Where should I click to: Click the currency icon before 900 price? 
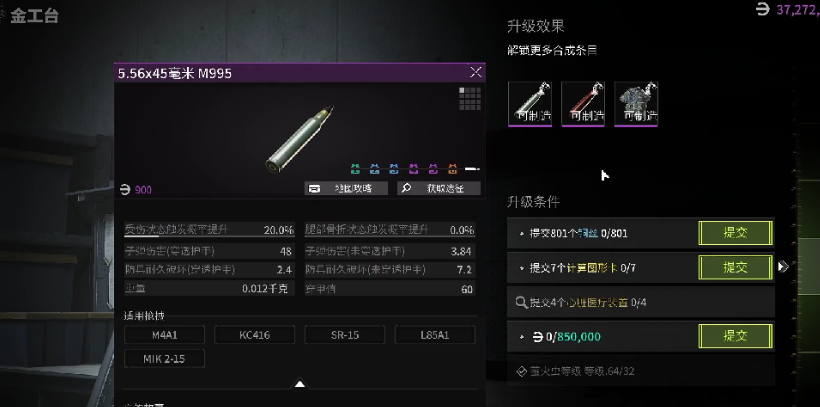[124, 189]
